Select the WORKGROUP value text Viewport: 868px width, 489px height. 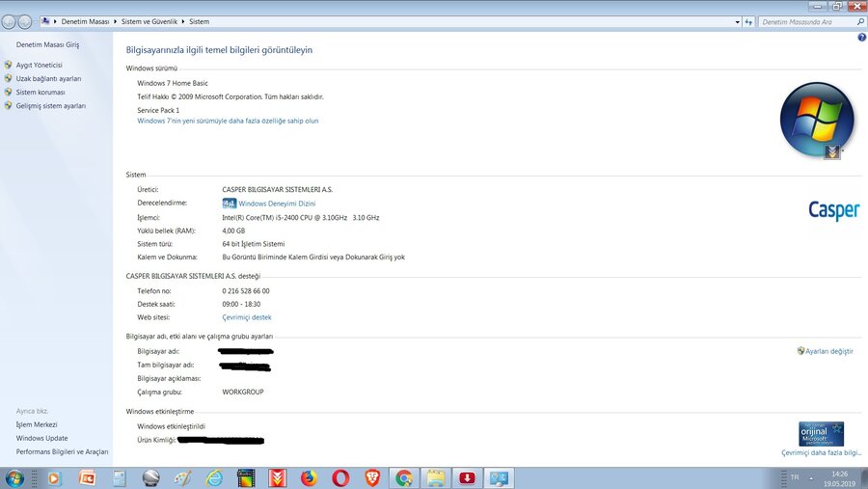pos(243,392)
